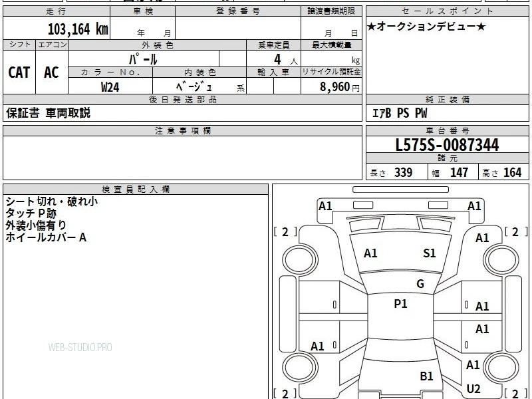Select the セールスポイント header
The width and height of the screenshot is (532, 399).
[448, 11]
